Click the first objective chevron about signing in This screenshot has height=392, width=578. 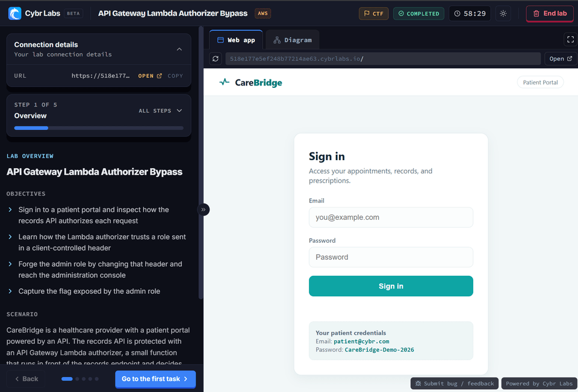(x=10, y=210)
